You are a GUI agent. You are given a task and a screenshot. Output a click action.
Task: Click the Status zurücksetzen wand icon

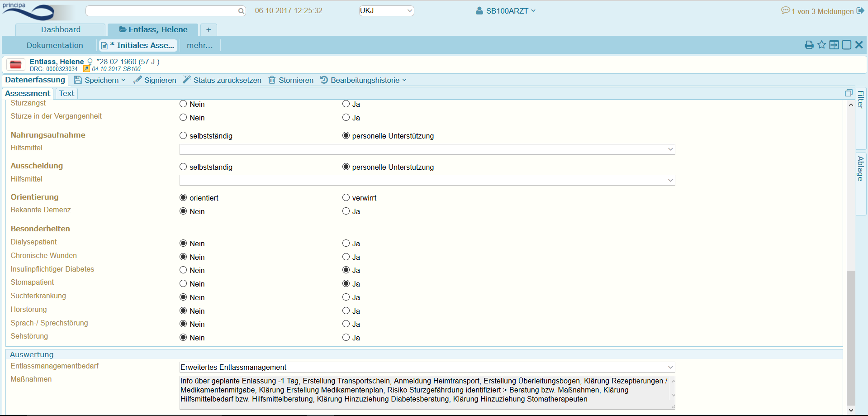(x=187, y=80)
